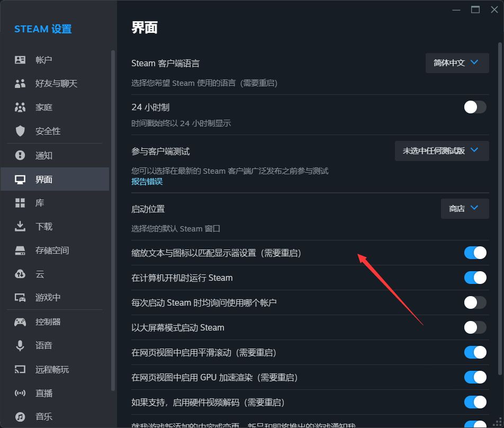
Task: Click the 帐户 account card icon
Action: (20, 60)
